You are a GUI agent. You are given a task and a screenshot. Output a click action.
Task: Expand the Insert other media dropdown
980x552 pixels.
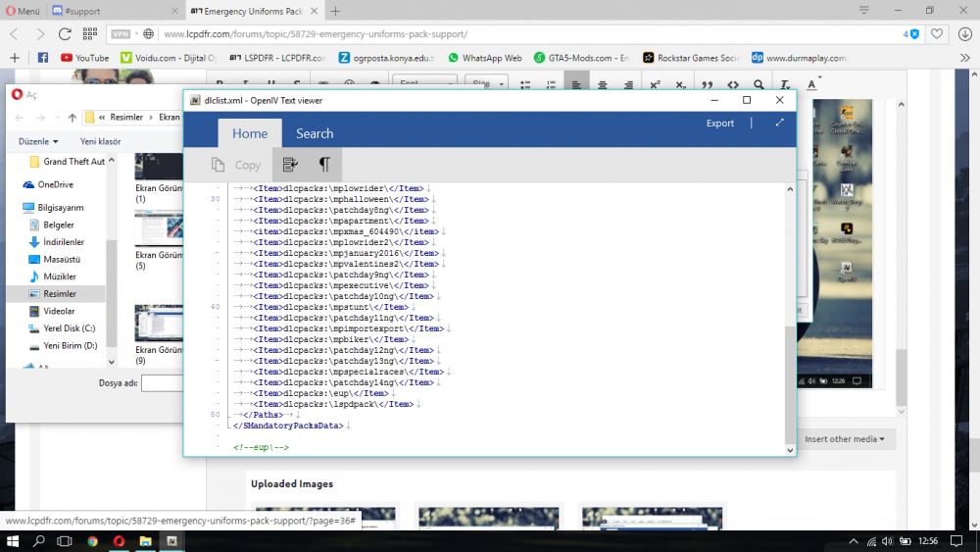845,439
